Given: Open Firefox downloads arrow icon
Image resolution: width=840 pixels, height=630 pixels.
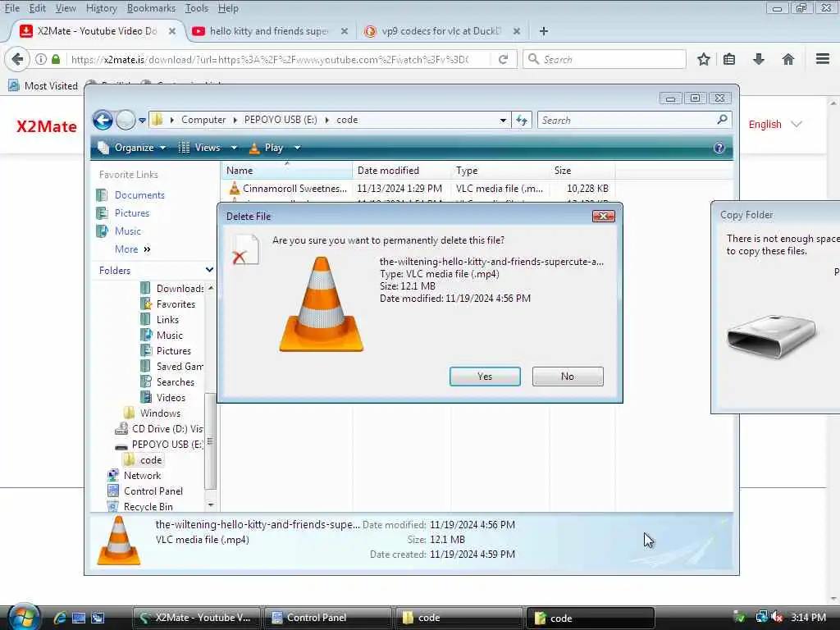Looking at the screenshot, I should 758,59.
